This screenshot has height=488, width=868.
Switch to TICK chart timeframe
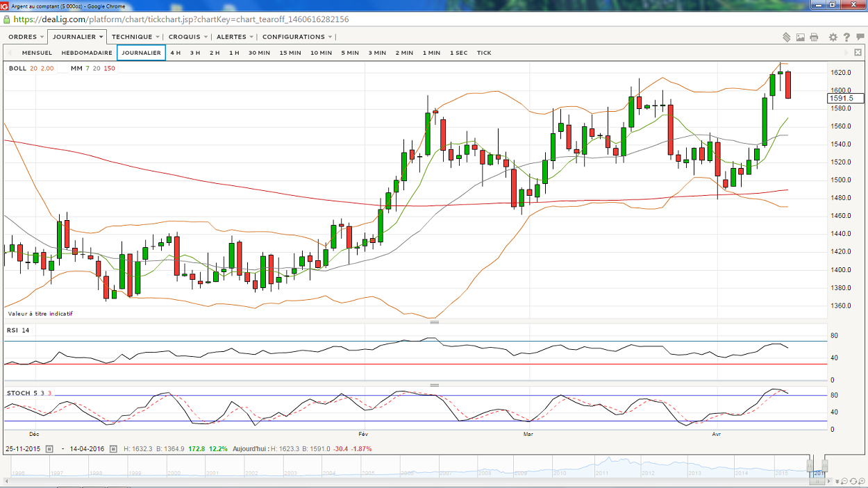pos(484,53)
